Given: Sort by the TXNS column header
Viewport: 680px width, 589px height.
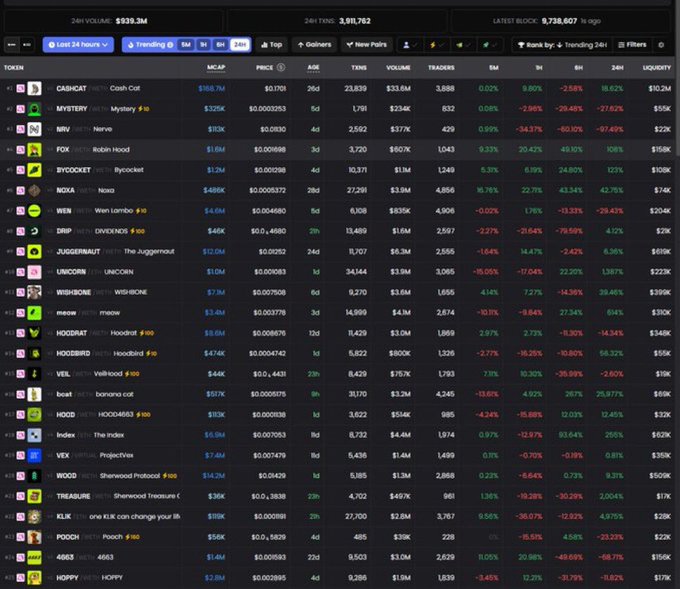Looking at the screenshot, I should pos(359,68).
